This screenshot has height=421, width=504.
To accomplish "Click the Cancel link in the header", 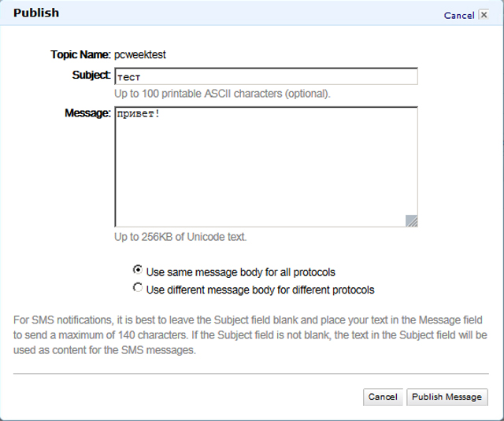I will click(459, 16).
